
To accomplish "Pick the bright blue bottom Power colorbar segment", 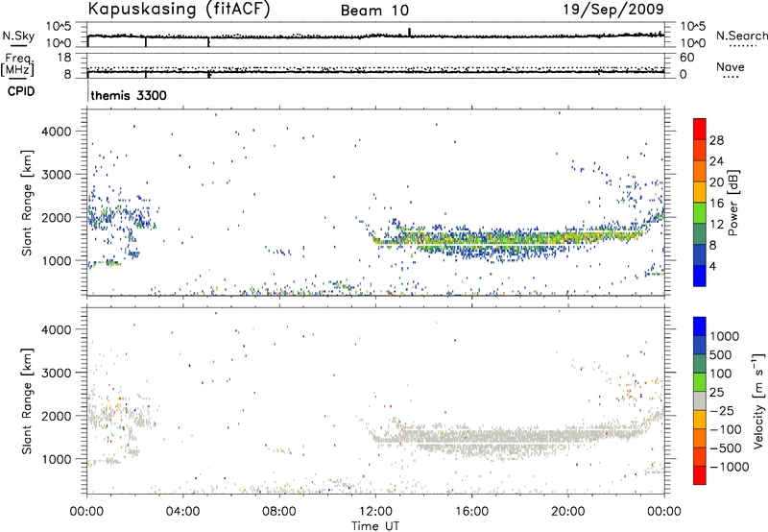I will pyautogui.click(x=700, y=276).
